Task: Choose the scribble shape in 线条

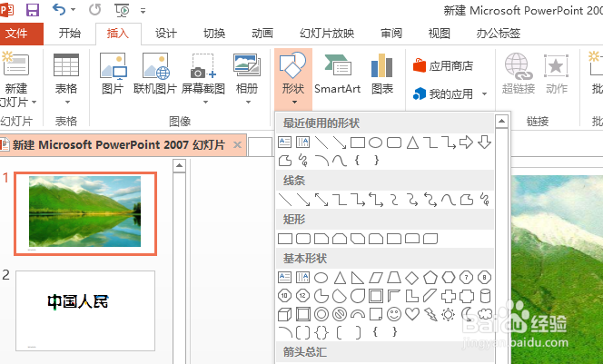Action: tap(485, 199)
